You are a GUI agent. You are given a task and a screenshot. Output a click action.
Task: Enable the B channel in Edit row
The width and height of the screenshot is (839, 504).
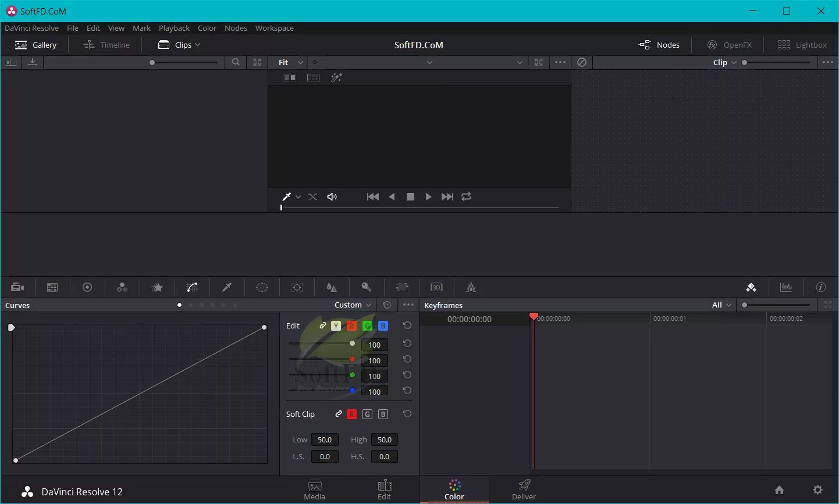pos(383,326)
